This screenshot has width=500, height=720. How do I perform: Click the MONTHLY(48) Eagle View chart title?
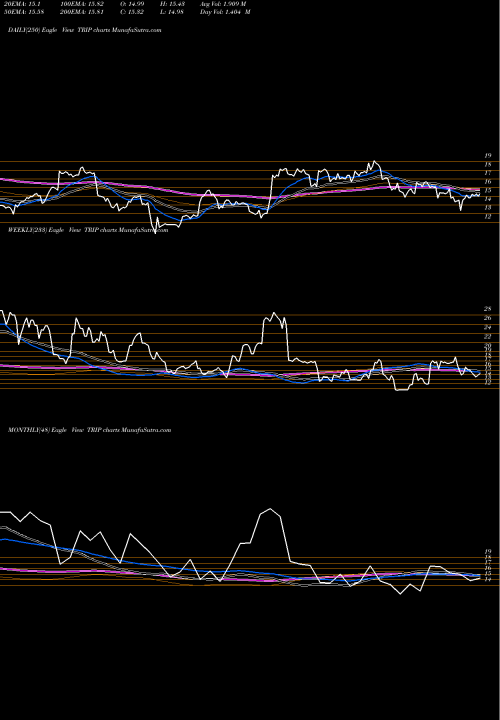(x=89, y=430)
